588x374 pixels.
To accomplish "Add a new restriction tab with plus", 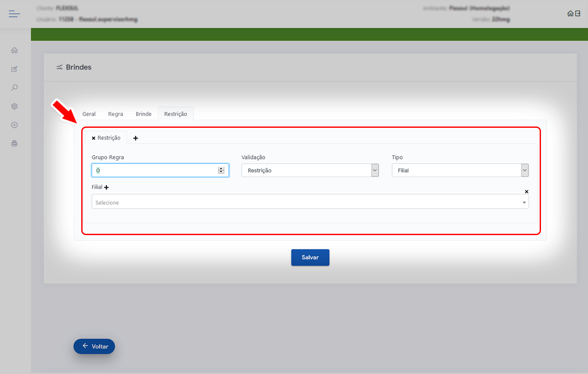I will tap(136, 138).
